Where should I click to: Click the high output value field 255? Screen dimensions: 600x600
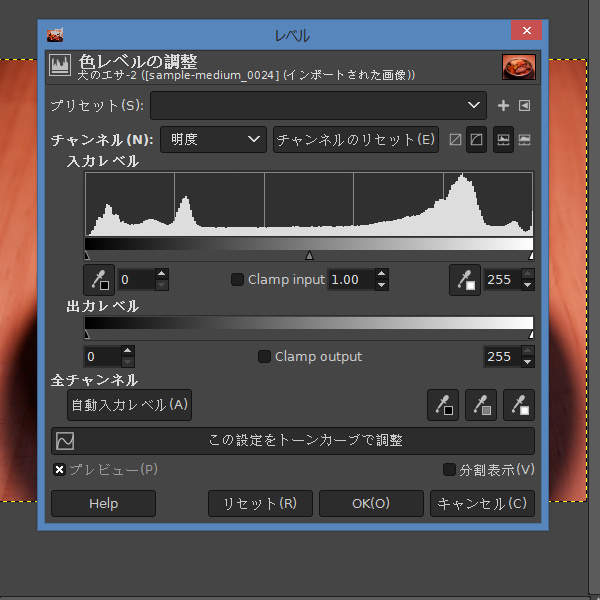502,357
